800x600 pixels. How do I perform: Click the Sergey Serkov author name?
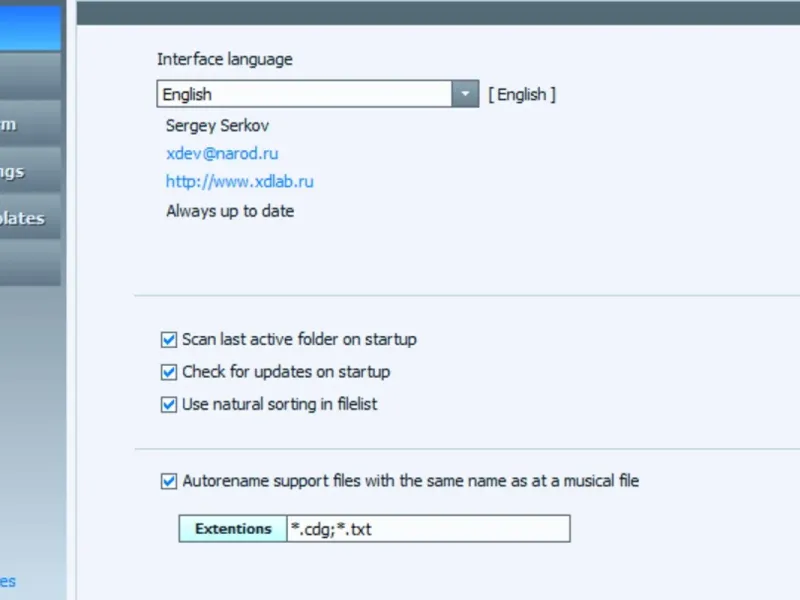tap(217, 126)
